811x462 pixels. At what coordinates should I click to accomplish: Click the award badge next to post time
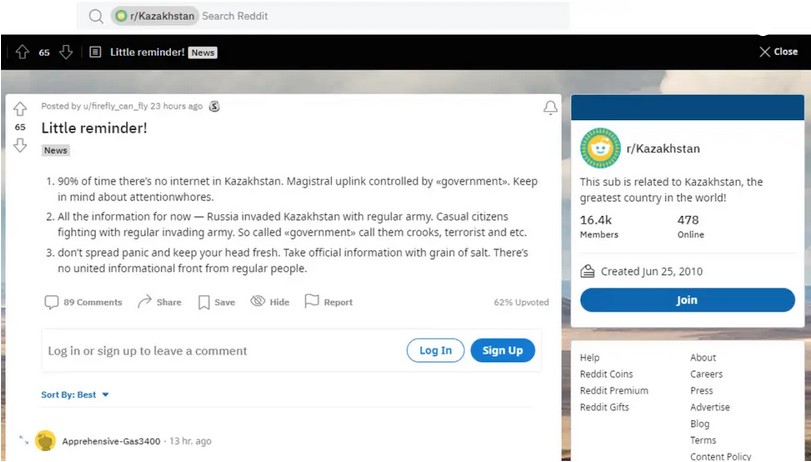(214, 106)
